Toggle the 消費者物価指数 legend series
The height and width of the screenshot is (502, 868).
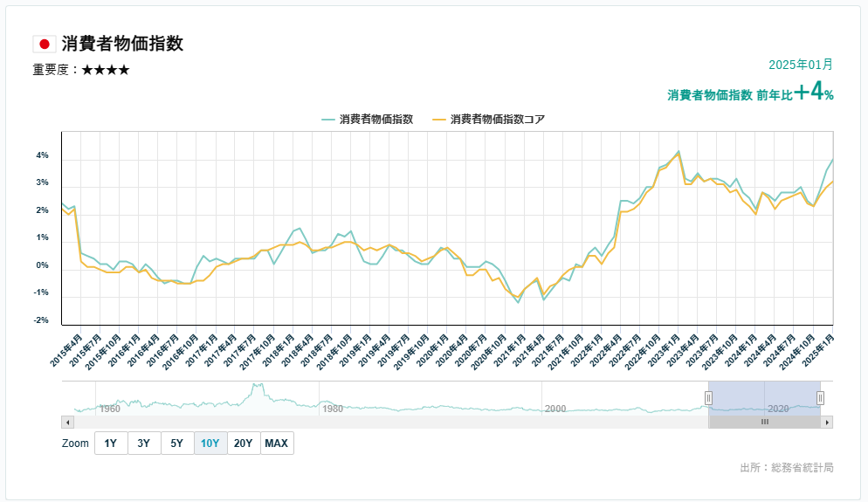(x=368, y=119)
